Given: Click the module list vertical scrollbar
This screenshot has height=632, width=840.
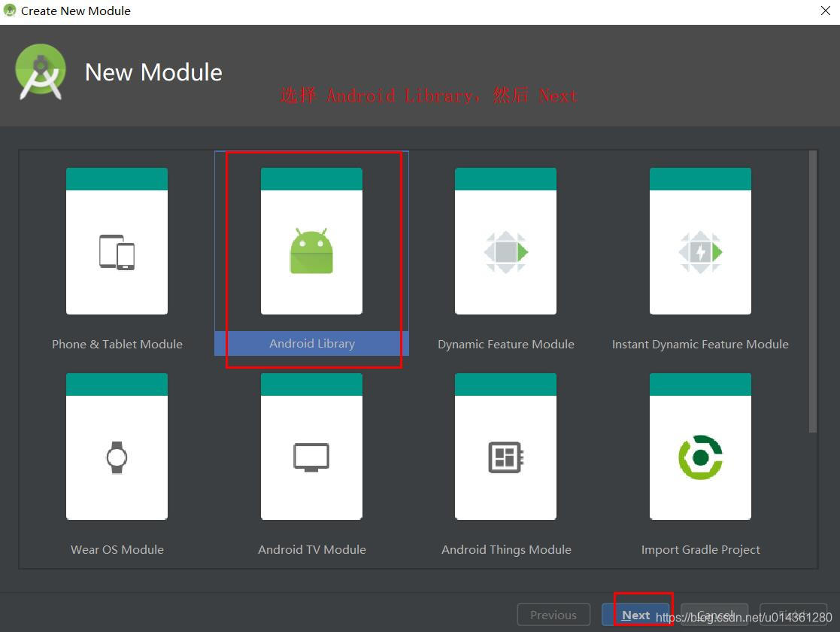Looking at the screenshot, I should 813,291.
